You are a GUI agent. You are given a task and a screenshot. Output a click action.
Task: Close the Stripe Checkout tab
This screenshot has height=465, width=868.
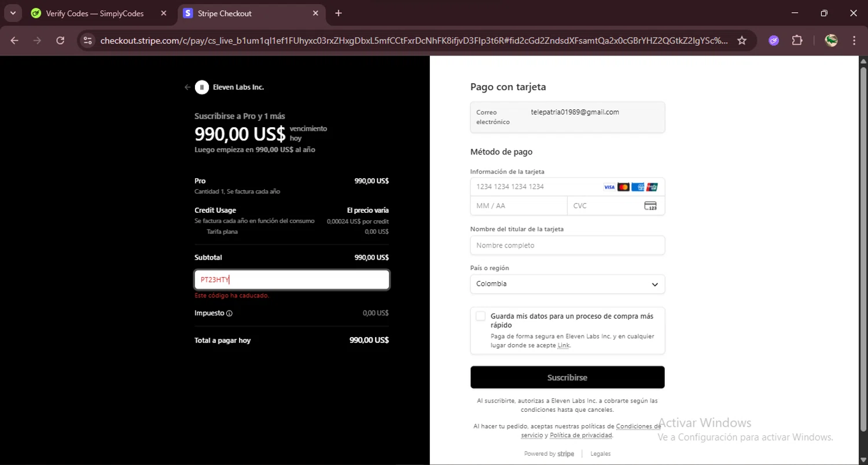tap(315, 13)
